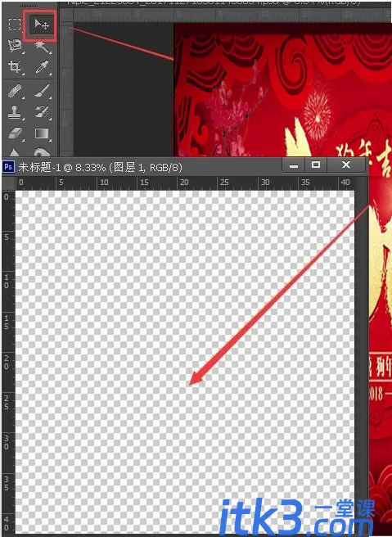The height and width of the screenshot is (537, 392).
Task: Select the Rectangular Marquee tool
Action: tap(15, 25)
